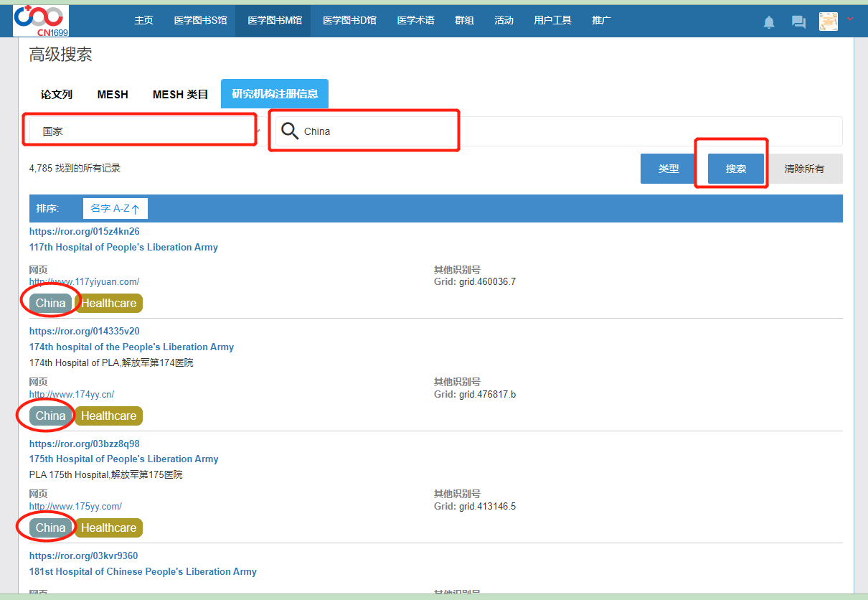Switch to the MESH tab

[x=113, y=95]
